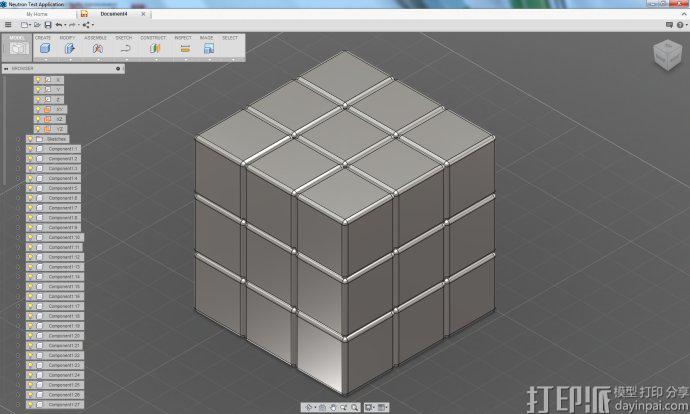This screenshot has width=690, height=414.
Task: Open the INSPECT menu label
Action: pos(183,38)
